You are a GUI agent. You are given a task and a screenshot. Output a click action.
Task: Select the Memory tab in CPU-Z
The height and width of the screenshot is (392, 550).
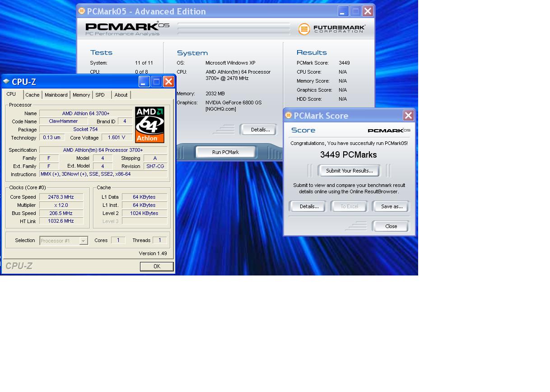[x=81, y=95]
